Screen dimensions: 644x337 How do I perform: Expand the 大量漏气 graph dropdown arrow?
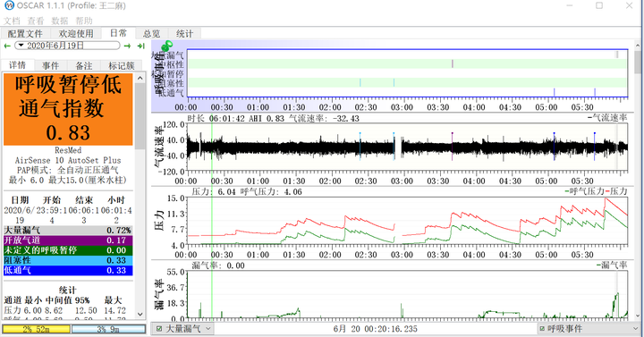pyautogui.click(x=208, y=329)
